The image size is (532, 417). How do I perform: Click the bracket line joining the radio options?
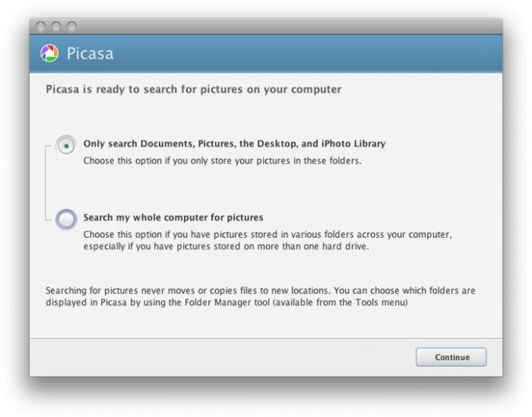46,182
